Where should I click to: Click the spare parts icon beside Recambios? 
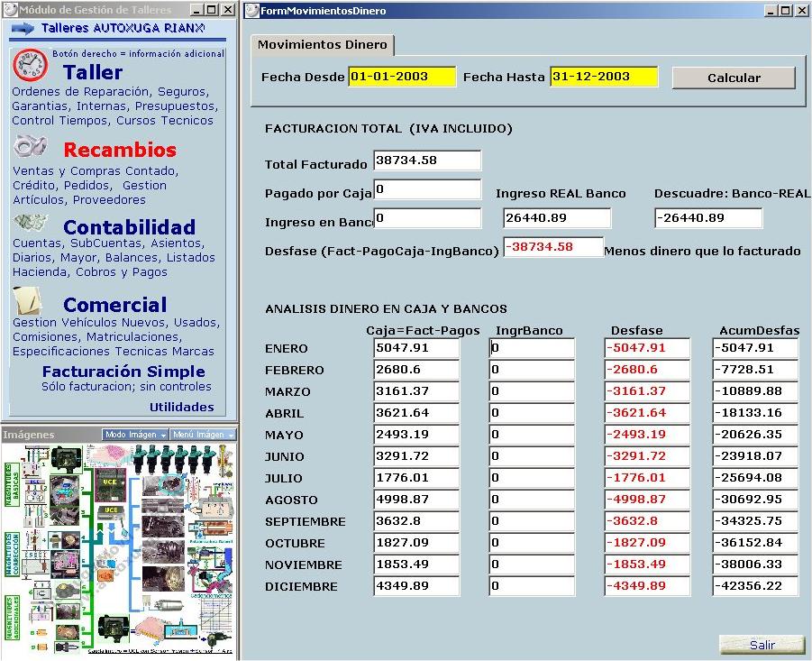coord(30,146)
